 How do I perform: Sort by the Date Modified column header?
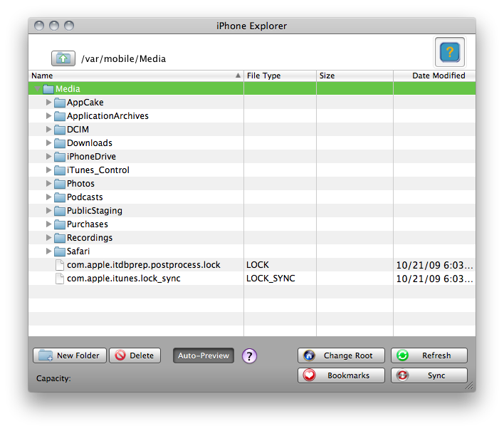[x=434, y=76]
